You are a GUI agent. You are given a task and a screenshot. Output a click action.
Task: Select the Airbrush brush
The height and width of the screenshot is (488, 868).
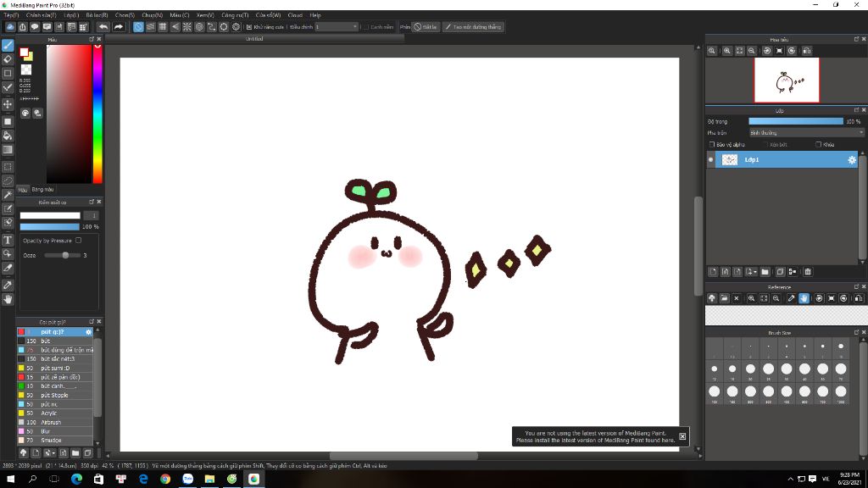coord(55,422)
